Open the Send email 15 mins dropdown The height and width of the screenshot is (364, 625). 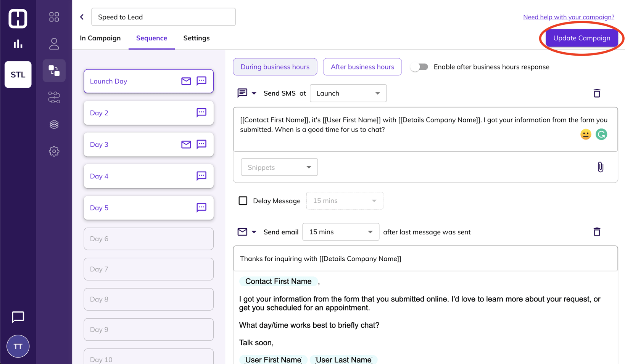(340, 232)
